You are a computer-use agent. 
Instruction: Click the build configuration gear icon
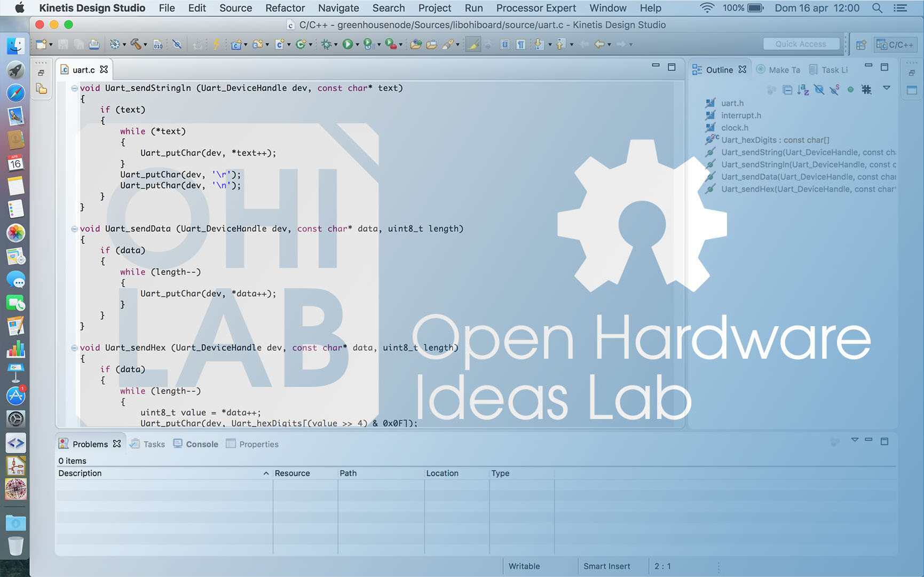[x=114, y=44]
